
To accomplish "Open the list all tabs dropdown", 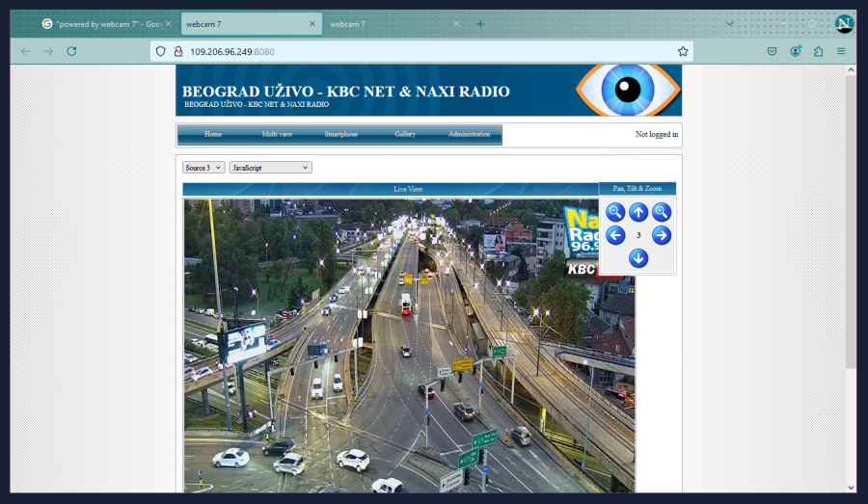I will tap(729, 23).
